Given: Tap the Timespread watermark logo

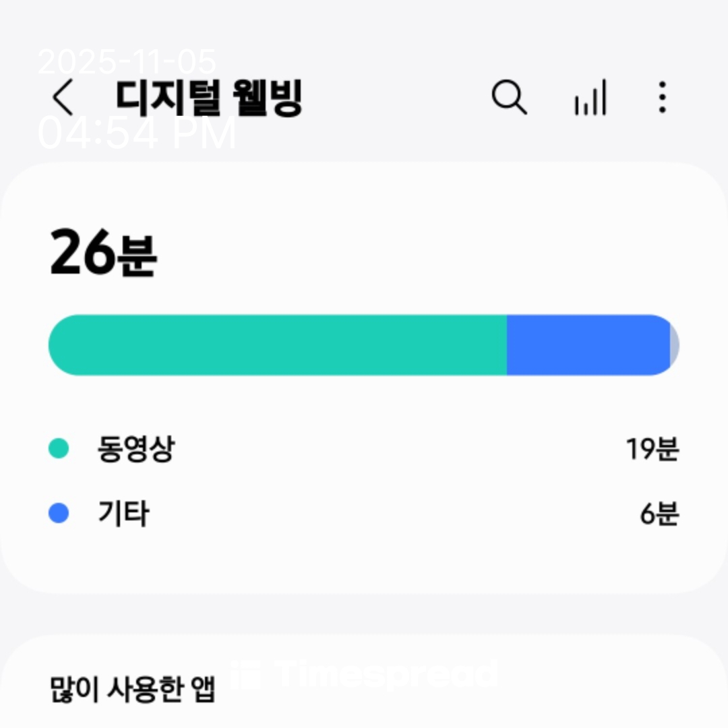Looking at the screenshot, I should coord(364,674).
